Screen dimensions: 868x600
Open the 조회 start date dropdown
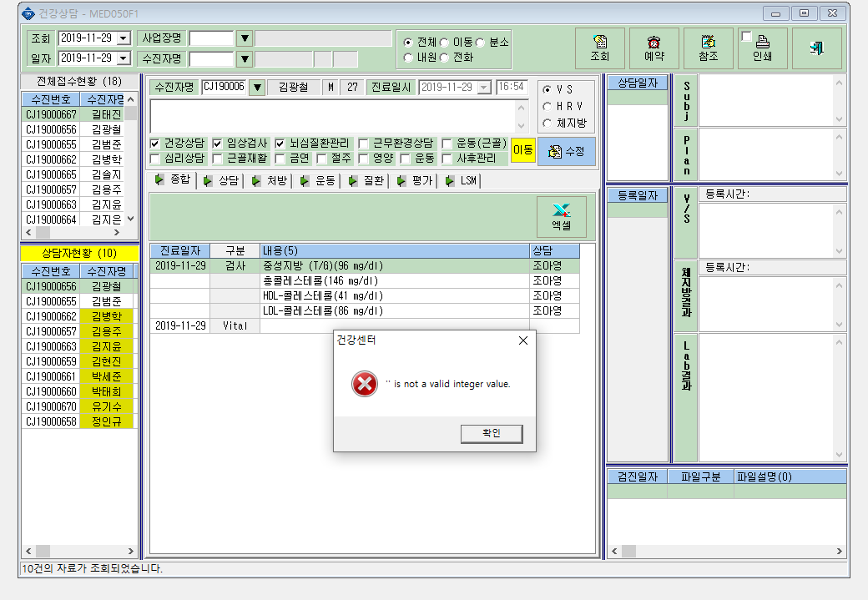click(124, 38)
